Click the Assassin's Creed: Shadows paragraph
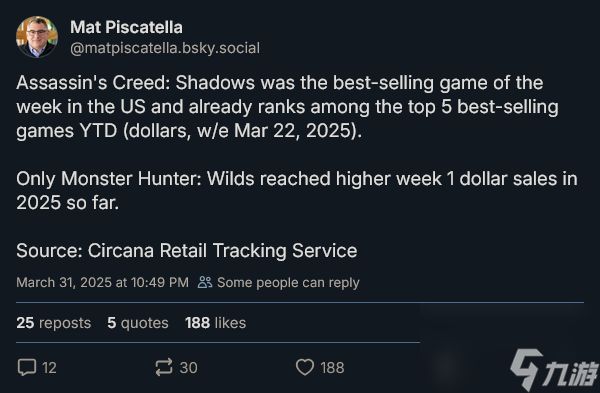The image size is (600, 393). click(287, 107)
